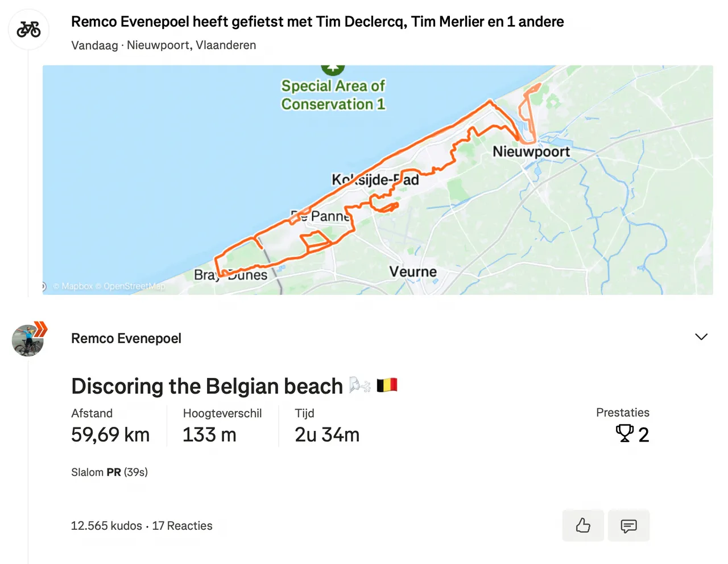Open the group ride title link
The width and height of the screenshot is (728, 564).
[317, 22]
